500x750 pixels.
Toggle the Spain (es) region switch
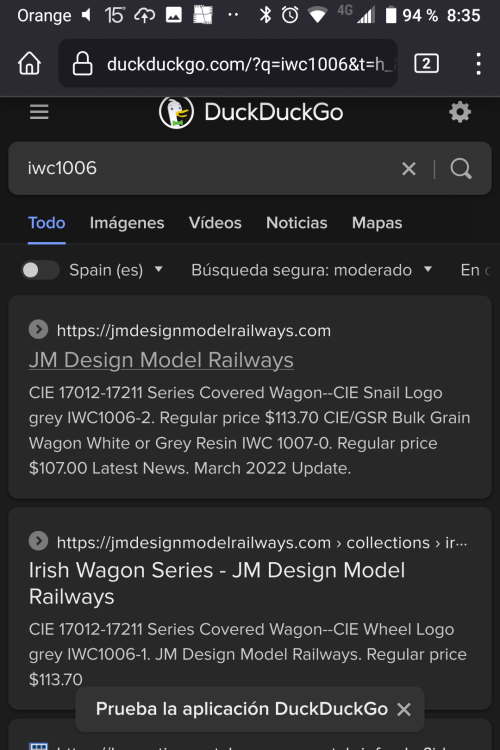coord(40,270)
